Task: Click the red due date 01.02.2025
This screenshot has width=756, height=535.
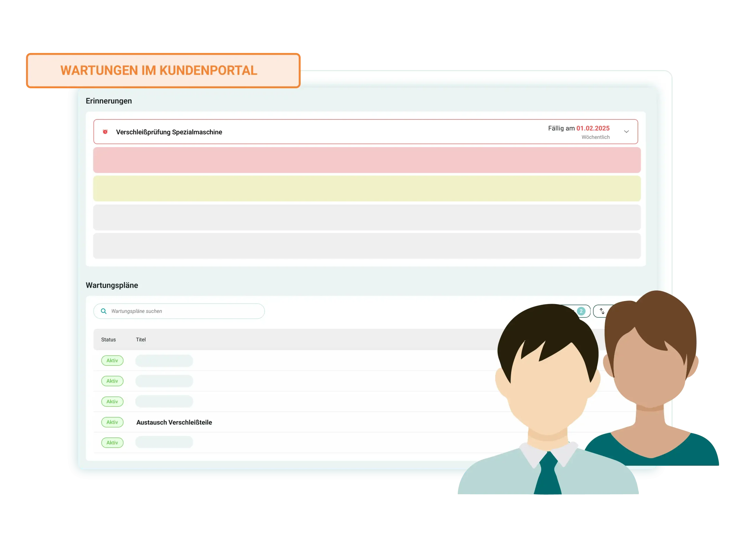Action: click(x=593, y=128)
